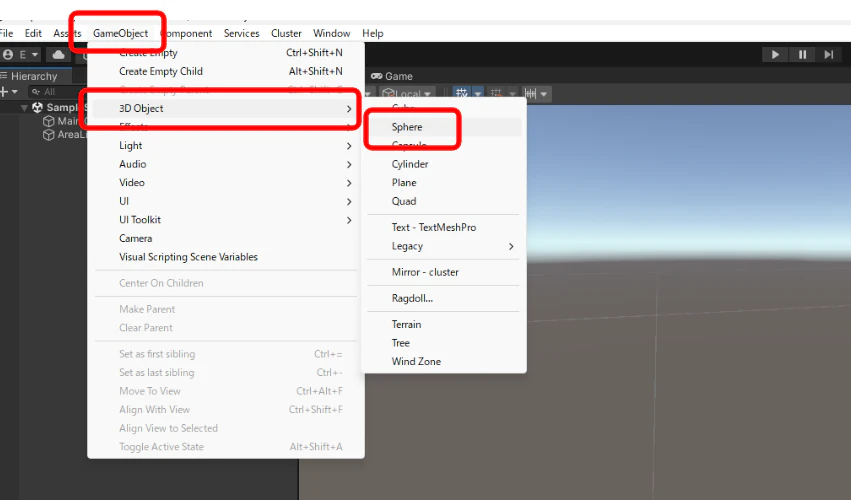Choose Mirror - cluster entry
Screen dimensions: 851x500
click(x=443, y=272)
